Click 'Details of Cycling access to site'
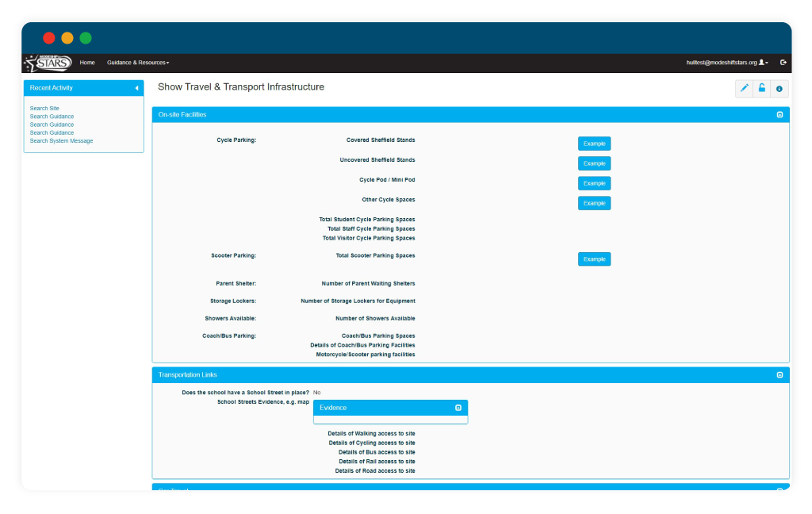The image size is (812, 514). (x=372, y=443)
